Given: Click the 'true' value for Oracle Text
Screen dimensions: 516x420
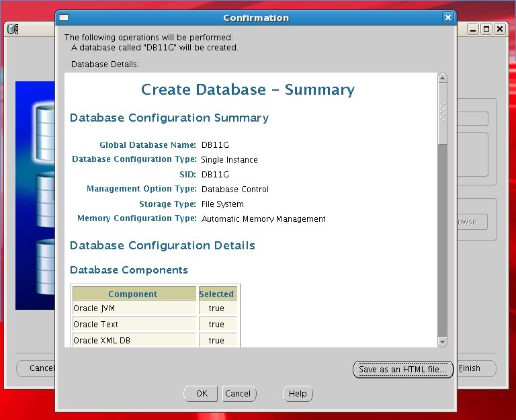Looking at the screenshot, I should [x=218, y=324].
